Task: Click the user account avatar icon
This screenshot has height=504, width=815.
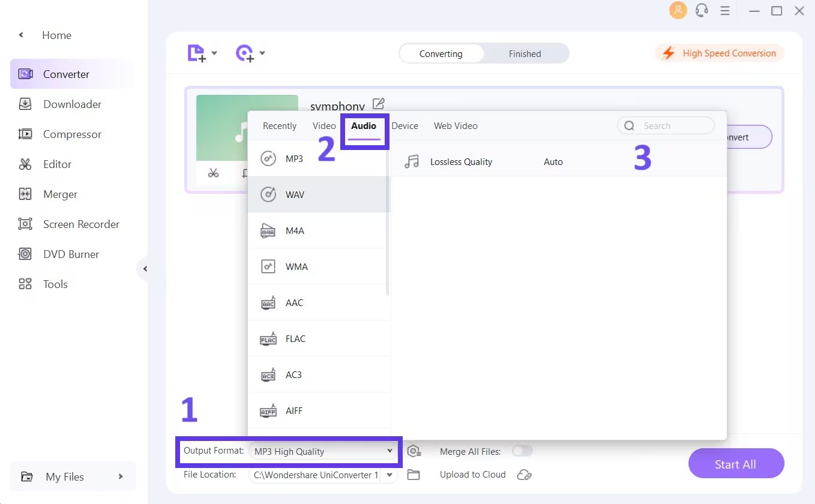Action: [678, 10]
